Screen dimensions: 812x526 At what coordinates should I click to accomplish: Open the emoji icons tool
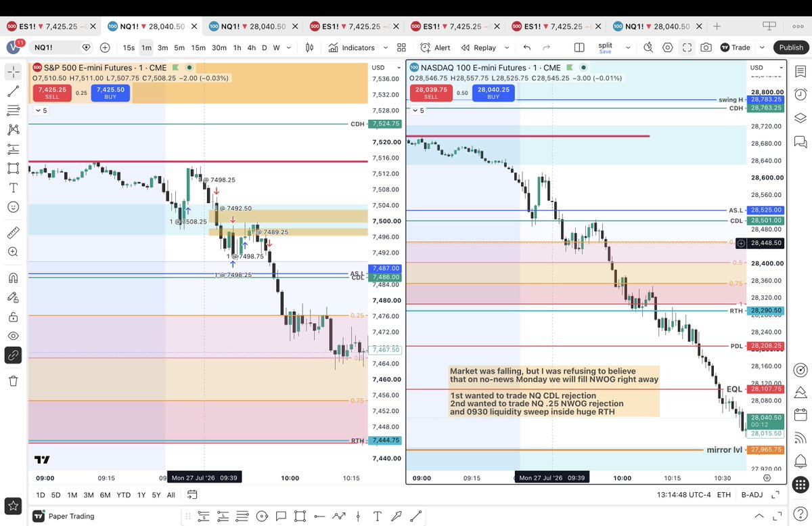click(14, 207)
